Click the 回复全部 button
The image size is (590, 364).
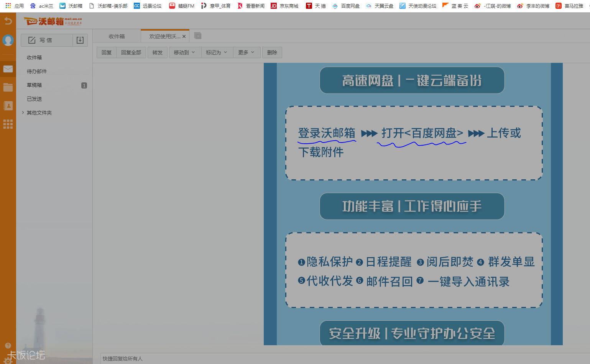(131, 52)
